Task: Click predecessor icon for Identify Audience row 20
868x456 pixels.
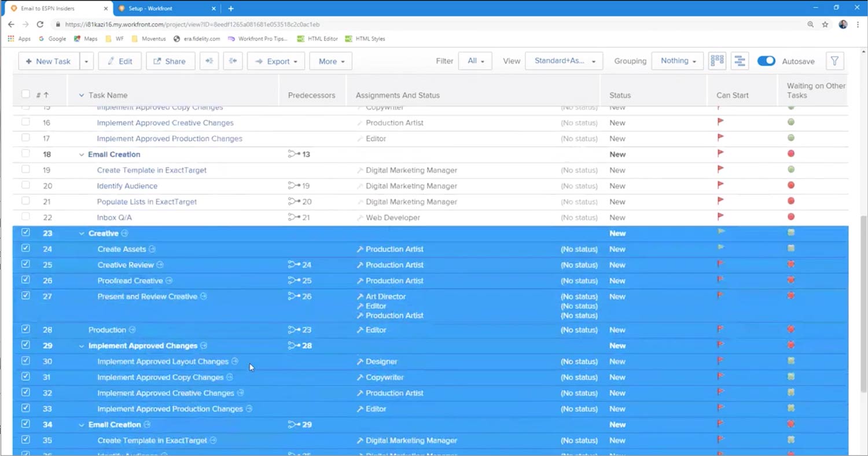Action: tap(294, 186)
